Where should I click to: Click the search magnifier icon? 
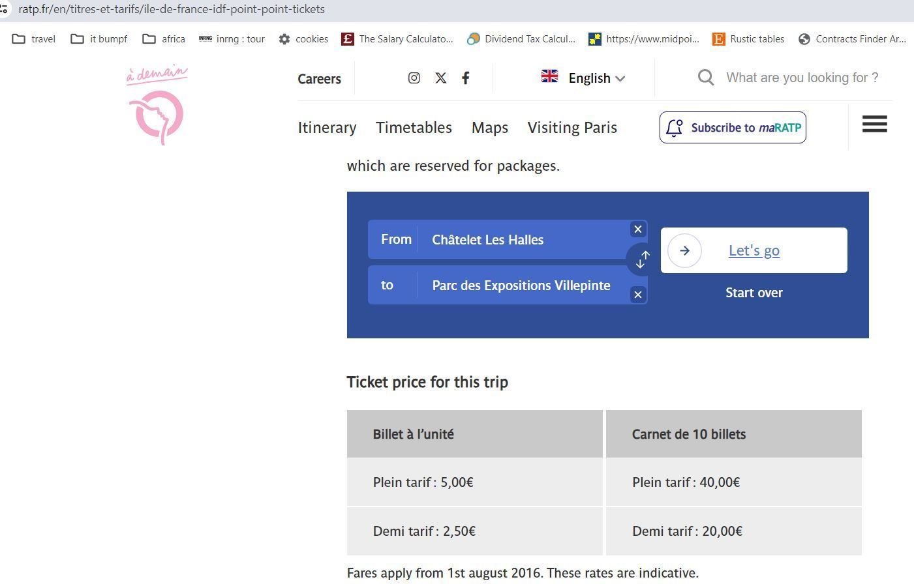click(706, 78)
